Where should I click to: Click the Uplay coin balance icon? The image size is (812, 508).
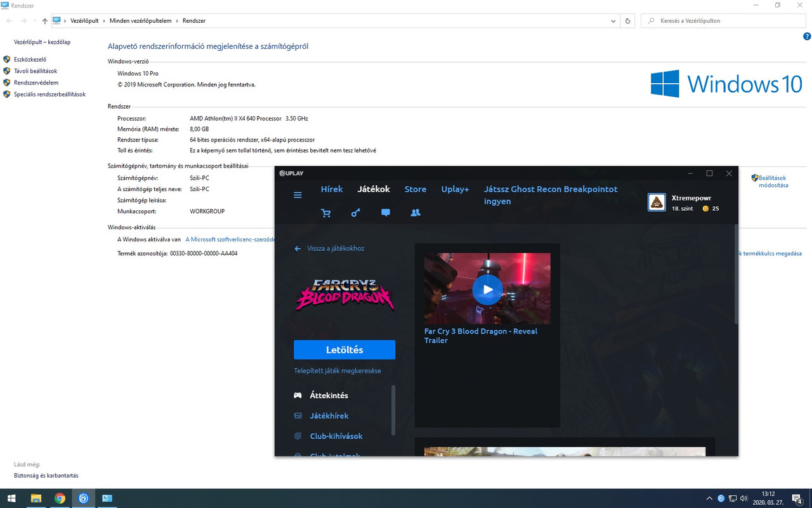point(705,208)
